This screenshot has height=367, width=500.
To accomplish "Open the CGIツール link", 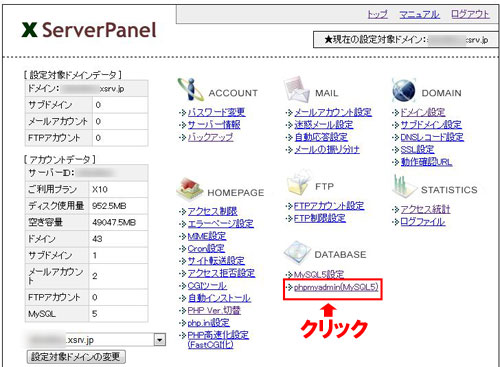I will point(207,286).
